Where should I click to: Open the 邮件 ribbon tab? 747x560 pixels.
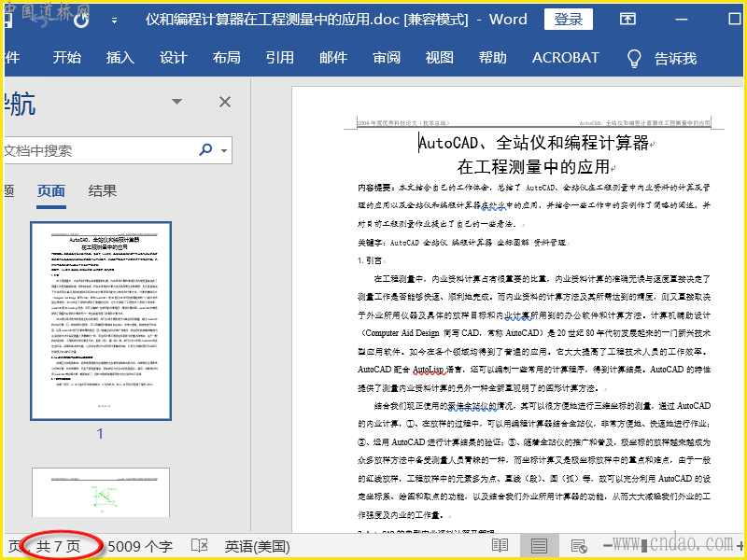333,58
